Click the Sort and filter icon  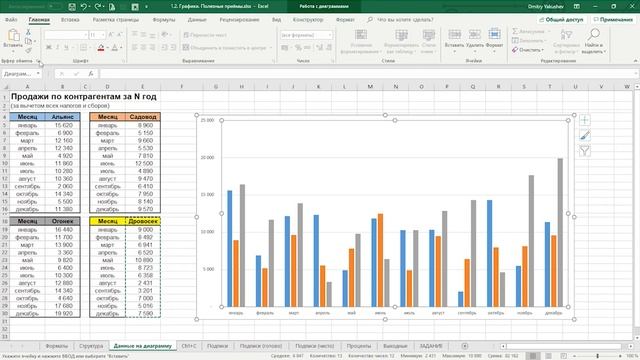(566, 35)
